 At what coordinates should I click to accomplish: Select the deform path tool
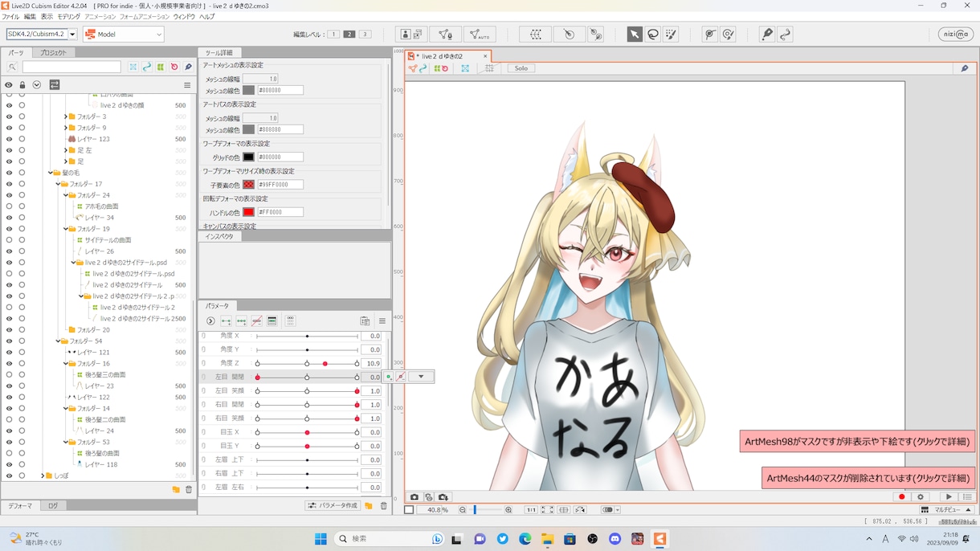click(x=710, y=35)
